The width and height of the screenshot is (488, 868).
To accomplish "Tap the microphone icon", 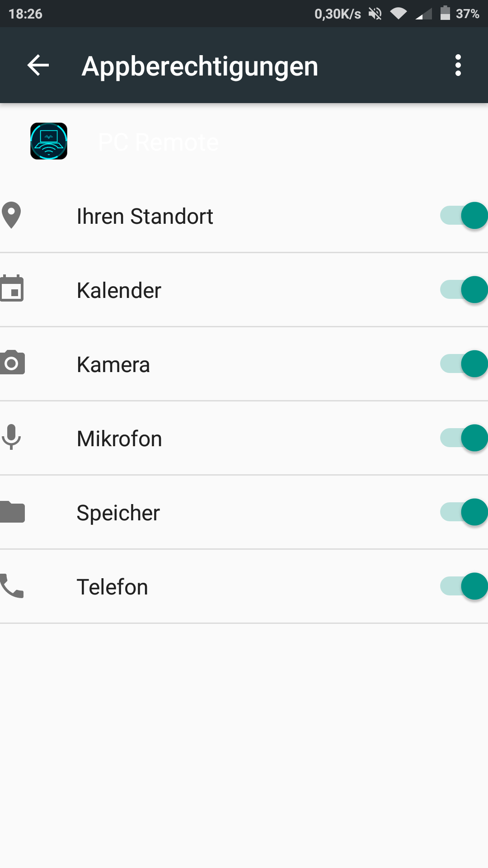I will point(11,437).
